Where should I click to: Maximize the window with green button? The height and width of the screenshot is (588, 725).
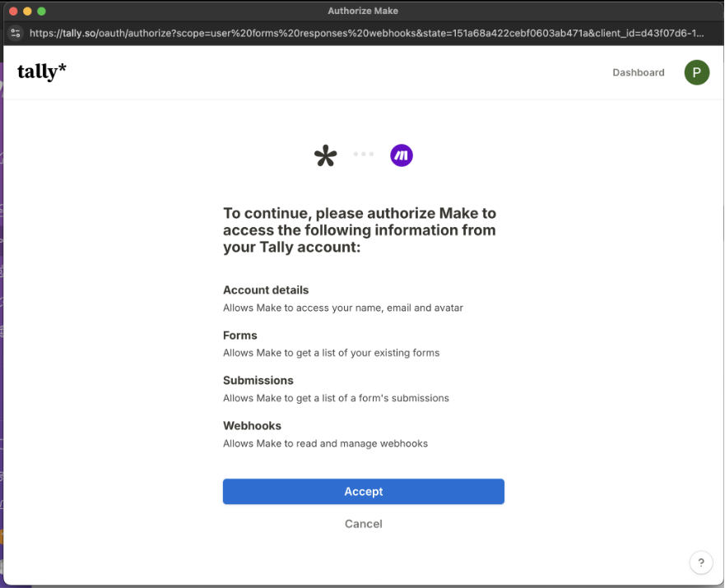42,11
